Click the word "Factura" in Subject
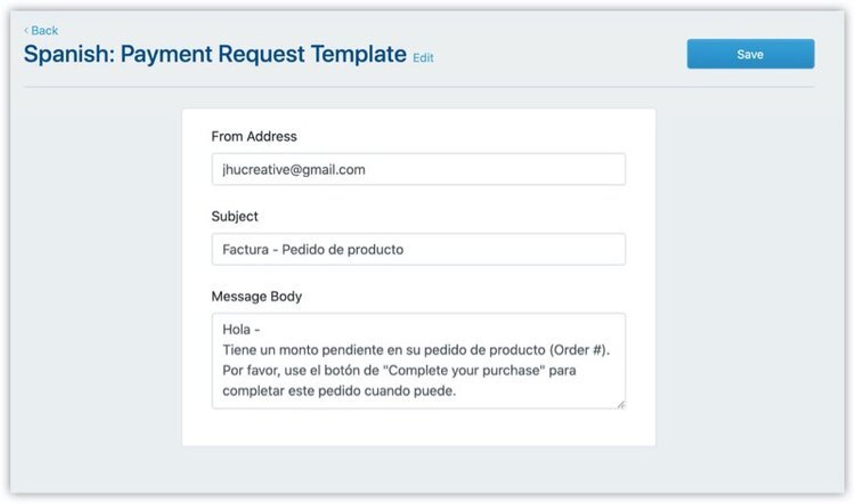This screenshot has width=855, height=504. (x=245, y=250)
